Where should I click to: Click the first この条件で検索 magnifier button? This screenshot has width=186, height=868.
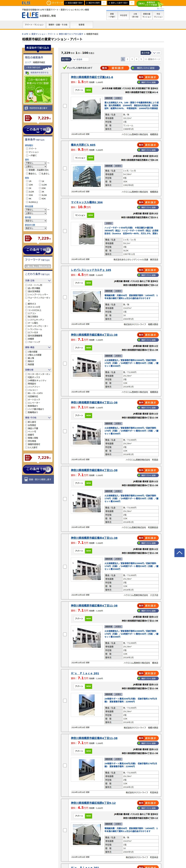pyautogui.click(x=38, y=130)
